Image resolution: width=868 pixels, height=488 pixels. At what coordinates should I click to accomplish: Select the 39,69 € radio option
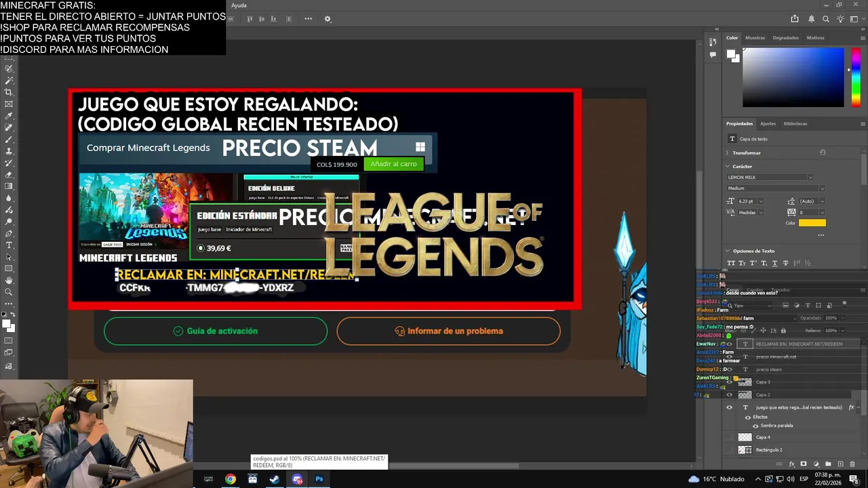tap(200, 248)
